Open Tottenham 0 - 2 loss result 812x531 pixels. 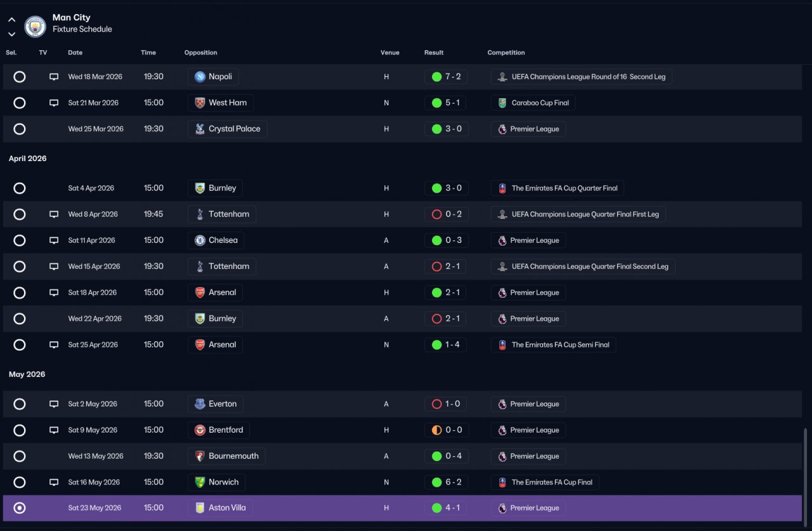(x=447, y=214)
